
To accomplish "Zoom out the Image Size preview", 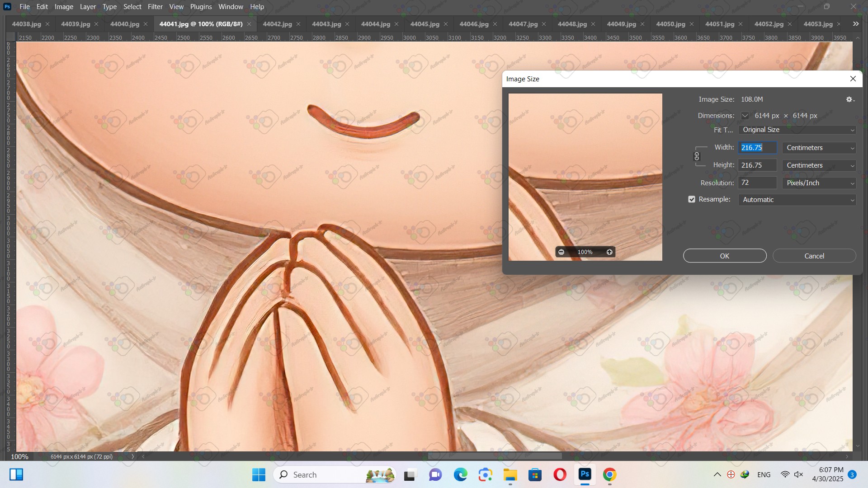I will 561,252.
